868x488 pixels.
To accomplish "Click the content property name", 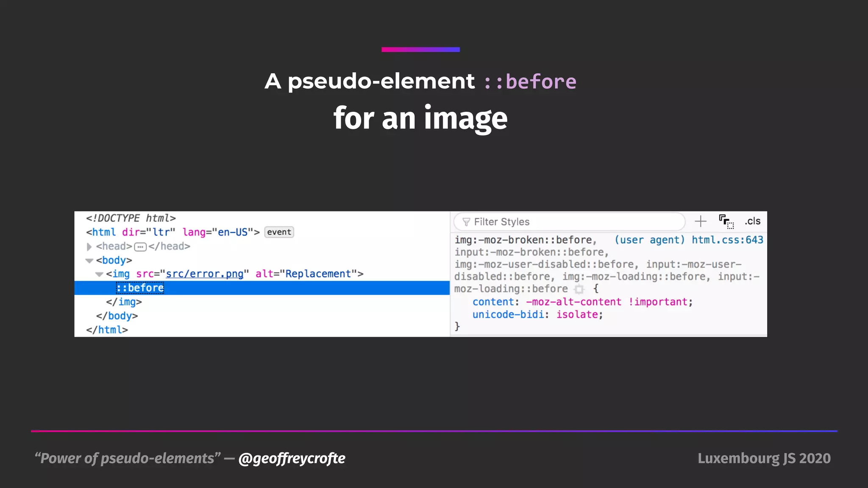I will click(493, 302).
